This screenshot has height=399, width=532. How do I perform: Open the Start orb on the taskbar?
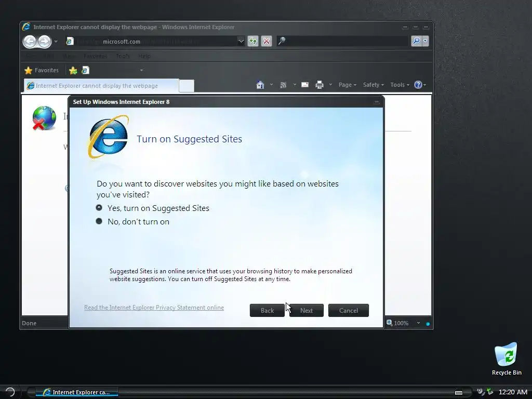10,392
